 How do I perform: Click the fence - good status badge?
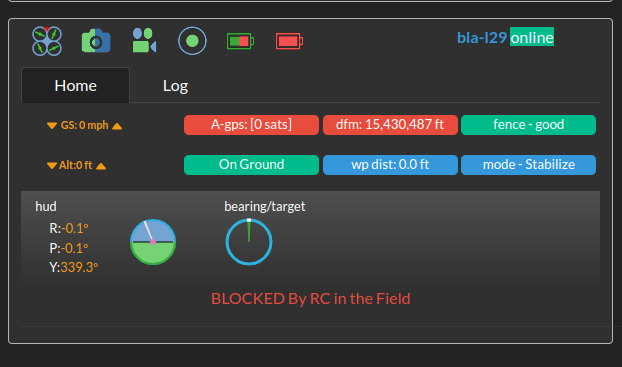(x=528, y=125)
